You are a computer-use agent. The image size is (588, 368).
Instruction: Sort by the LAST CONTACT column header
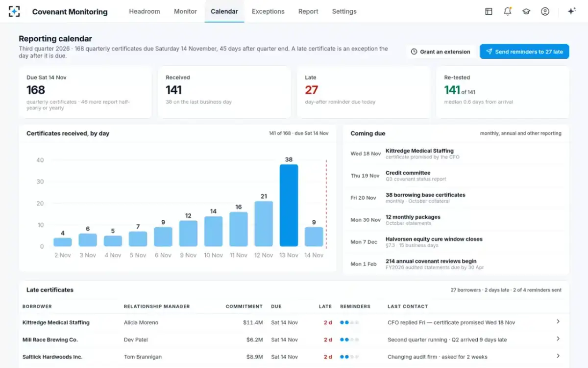pos(408,306)
